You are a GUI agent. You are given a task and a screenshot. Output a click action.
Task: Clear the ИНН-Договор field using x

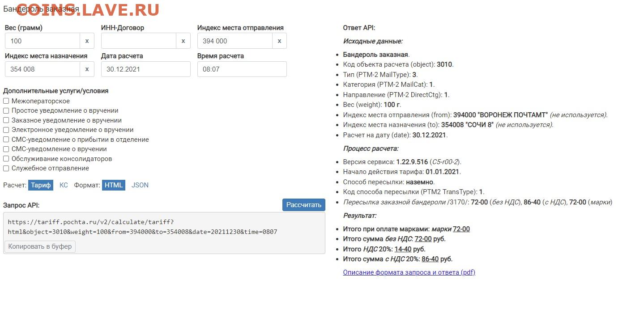[x=183, y=41]
